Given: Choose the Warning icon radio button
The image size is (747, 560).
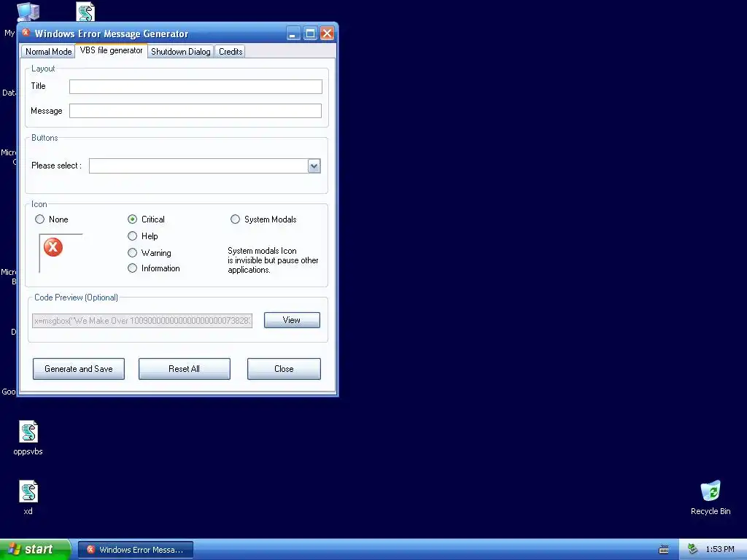Looking at the screenshot, I should click(133, 253).
